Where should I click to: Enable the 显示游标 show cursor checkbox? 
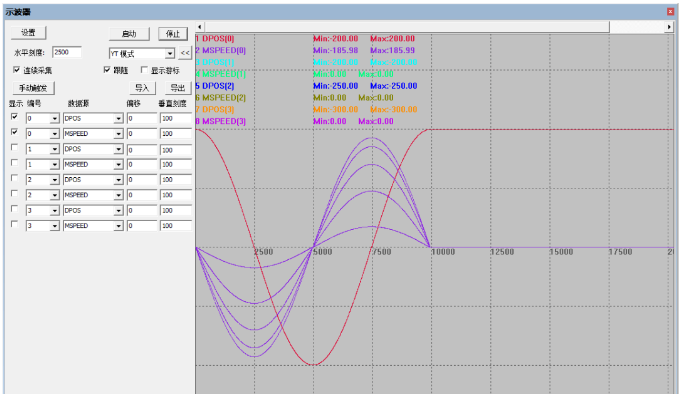coord(144,70)
